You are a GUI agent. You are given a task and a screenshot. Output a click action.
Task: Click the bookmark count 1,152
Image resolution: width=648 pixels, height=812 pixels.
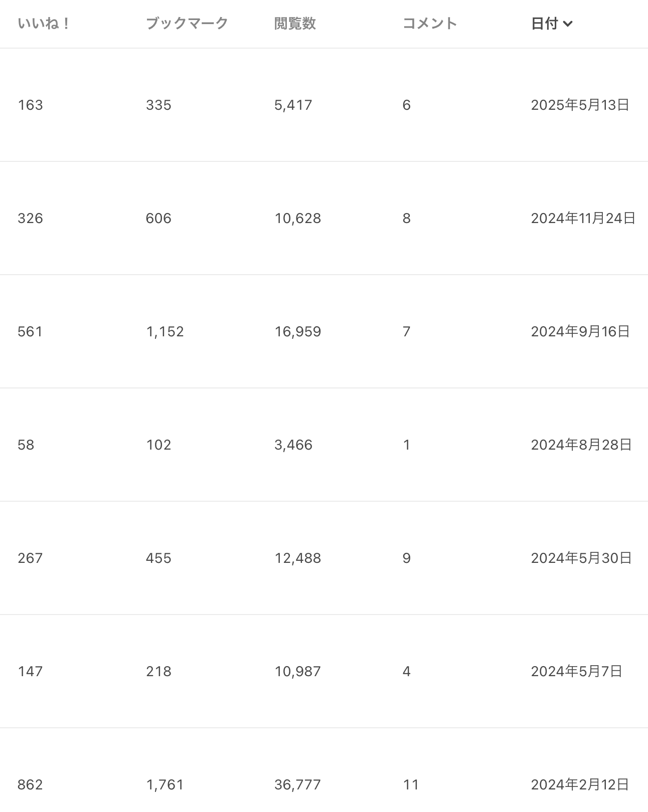coord(165,331)
